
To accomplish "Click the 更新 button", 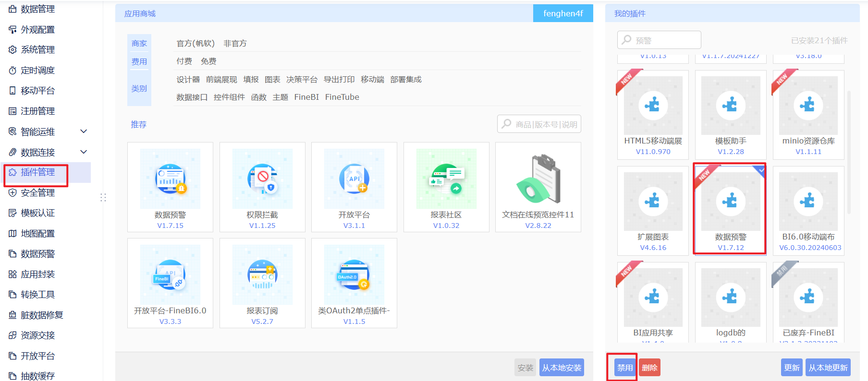I will (792, 368).
